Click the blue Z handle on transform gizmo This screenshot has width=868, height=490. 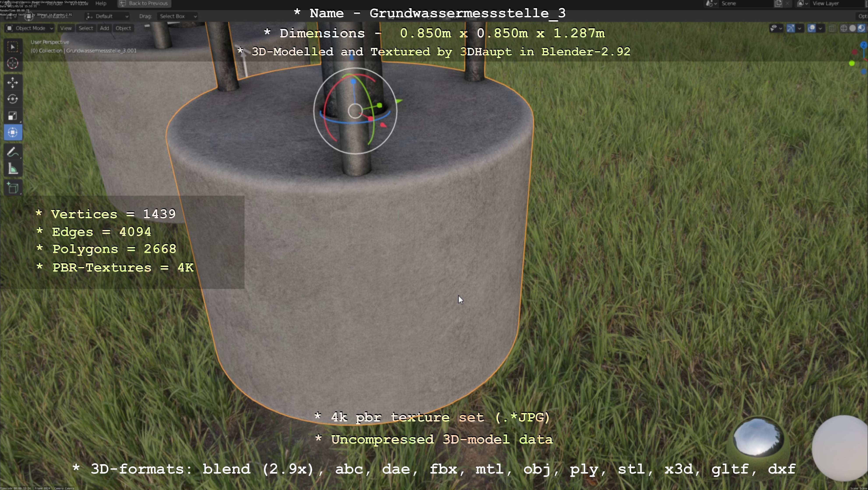353,82
